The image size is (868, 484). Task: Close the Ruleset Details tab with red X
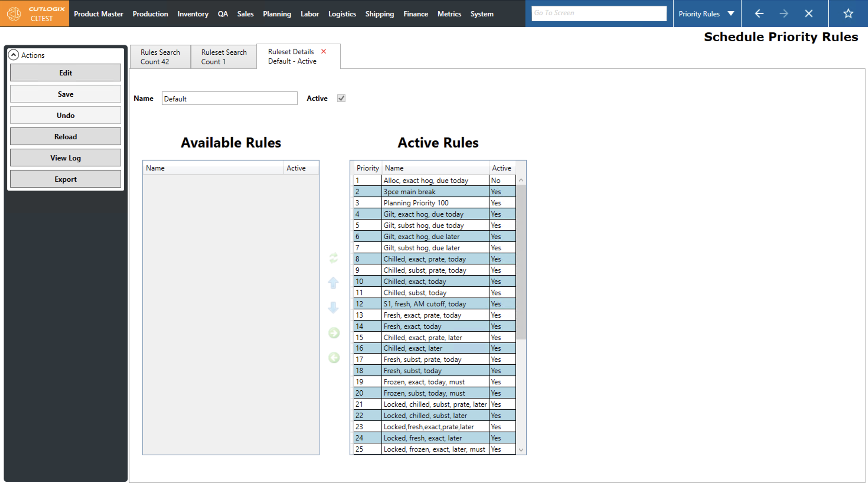(324, 51)
